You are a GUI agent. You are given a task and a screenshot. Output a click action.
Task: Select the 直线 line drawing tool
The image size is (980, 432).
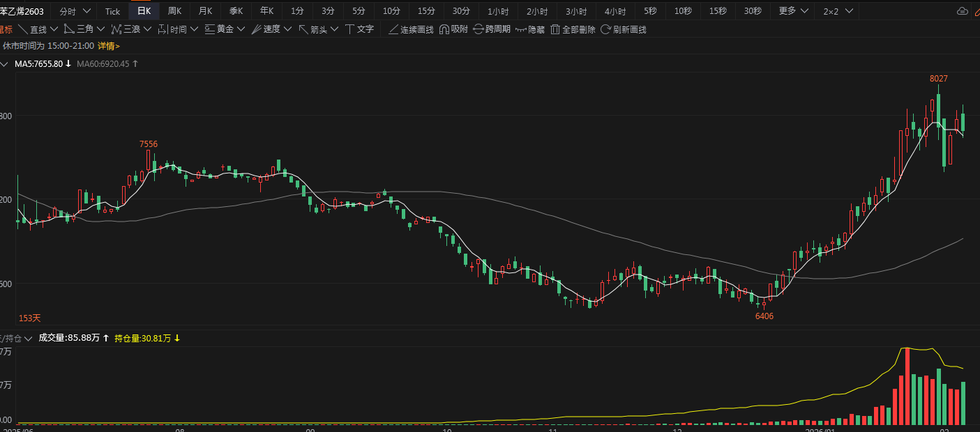(x=32, y=29)
